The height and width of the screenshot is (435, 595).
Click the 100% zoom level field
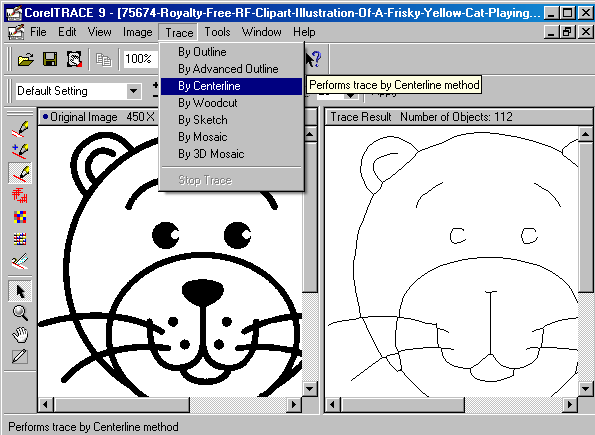pyautogui.click(x=140, y=59)
